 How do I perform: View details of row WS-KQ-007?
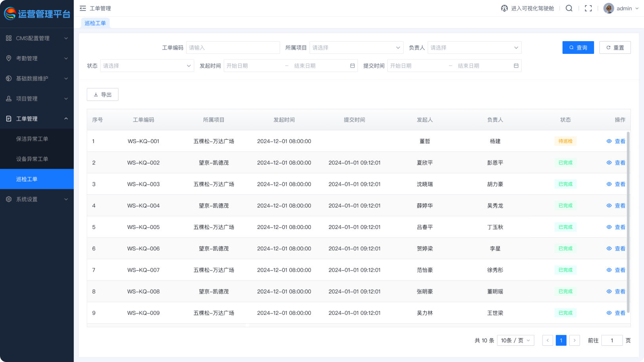(x=616, y=270)
